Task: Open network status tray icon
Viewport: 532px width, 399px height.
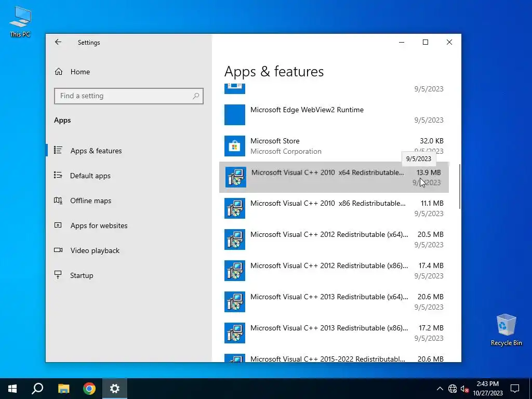Action: (453, 389)
